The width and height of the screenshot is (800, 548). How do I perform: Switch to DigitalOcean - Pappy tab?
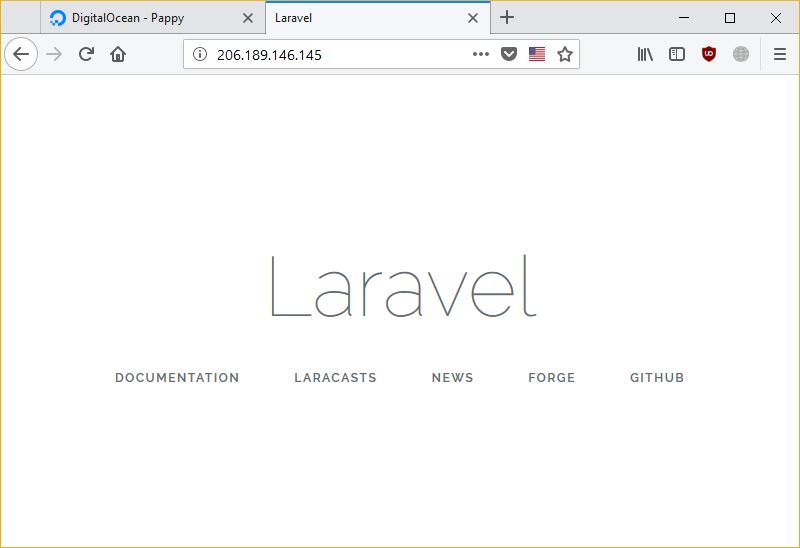click(x=153, y=18)
